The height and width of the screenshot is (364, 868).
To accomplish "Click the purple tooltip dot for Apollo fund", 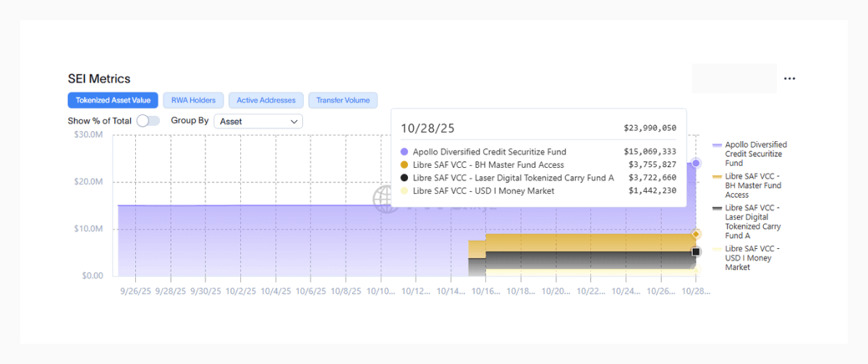I will coord(404,152).
